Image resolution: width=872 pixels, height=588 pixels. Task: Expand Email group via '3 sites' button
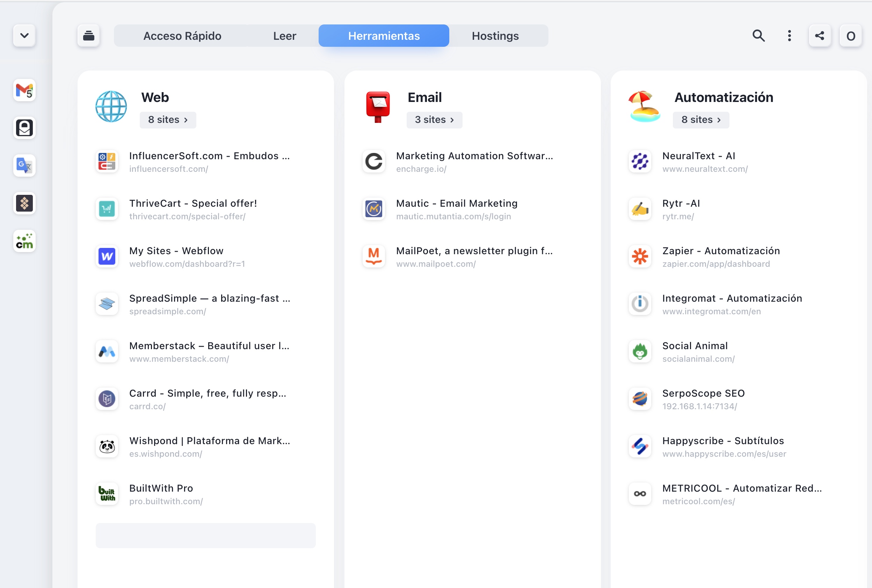tap(435, 120)
